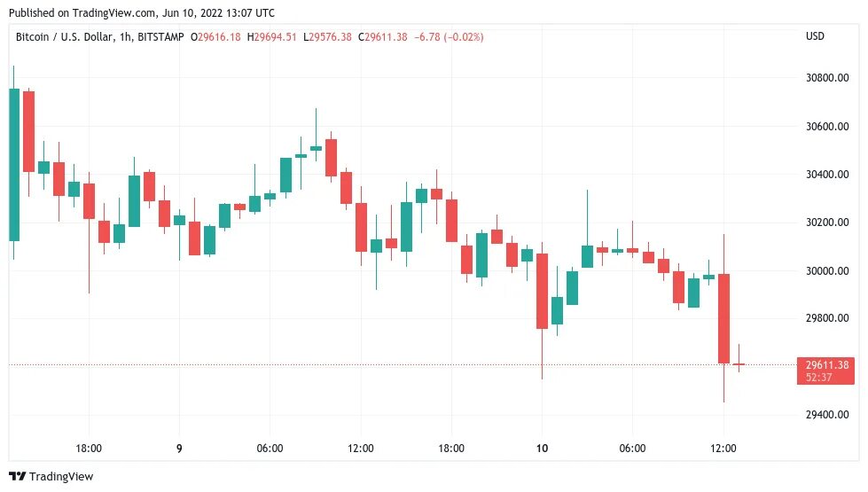Screen dimensions: 868x492
Task: Click the low value L29576.38
Action: (x=327, y=37)
